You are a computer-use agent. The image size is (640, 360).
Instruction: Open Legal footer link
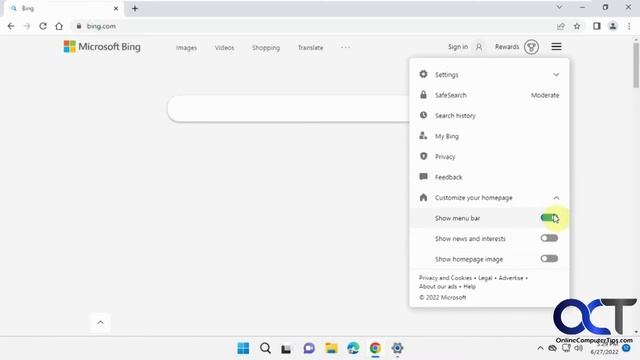pos(485,278)
